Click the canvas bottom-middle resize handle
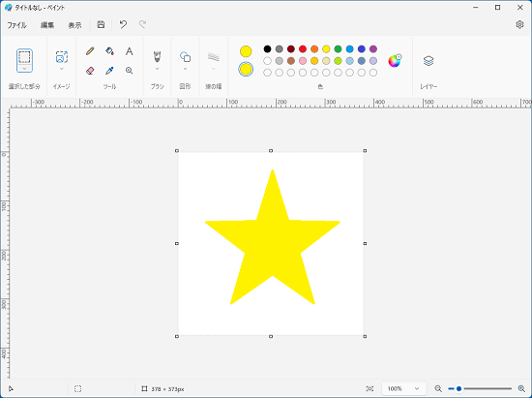 (x=271, y=336)
